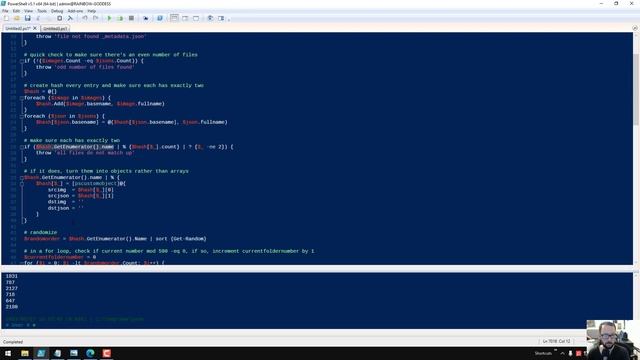Open the Debug menu
Screen dimensions: 640x360
tap(57, 11)
